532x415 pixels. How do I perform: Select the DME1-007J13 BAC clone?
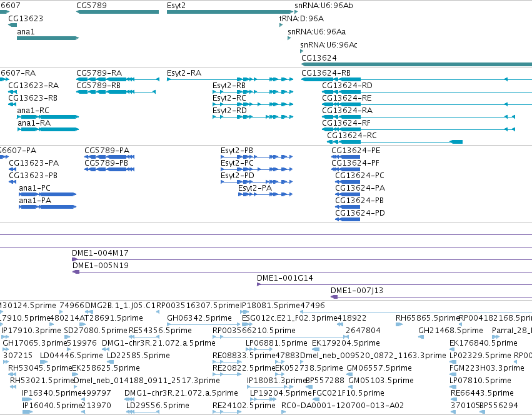[431, 297]
